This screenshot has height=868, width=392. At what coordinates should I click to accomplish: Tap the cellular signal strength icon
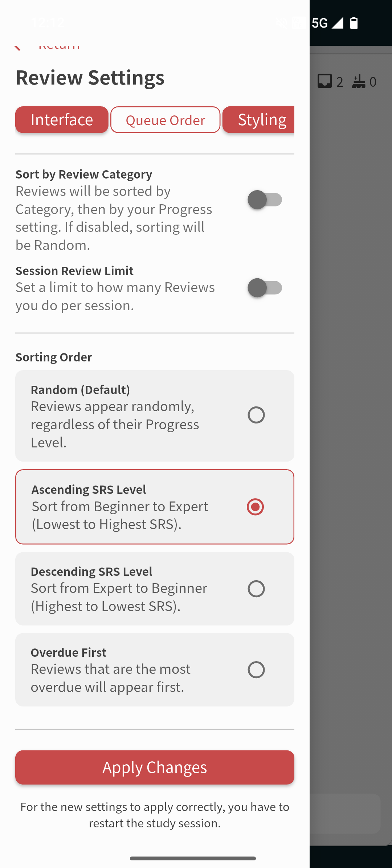tap(337, 23)
